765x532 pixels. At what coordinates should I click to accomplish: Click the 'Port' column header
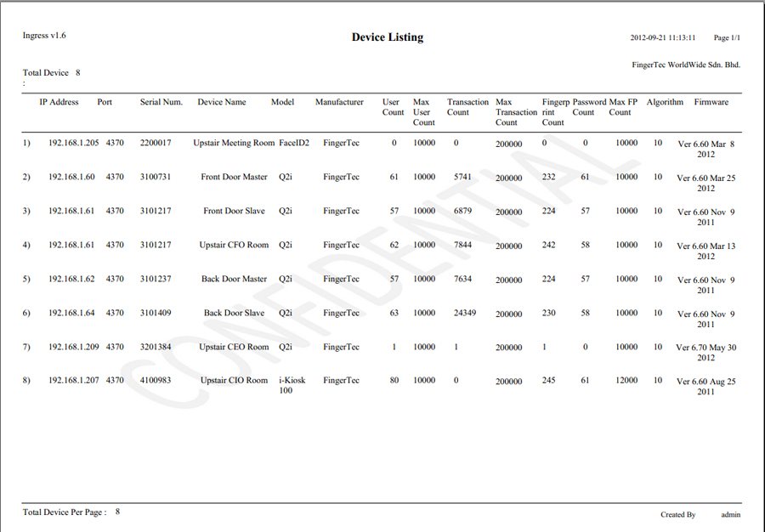105,102
